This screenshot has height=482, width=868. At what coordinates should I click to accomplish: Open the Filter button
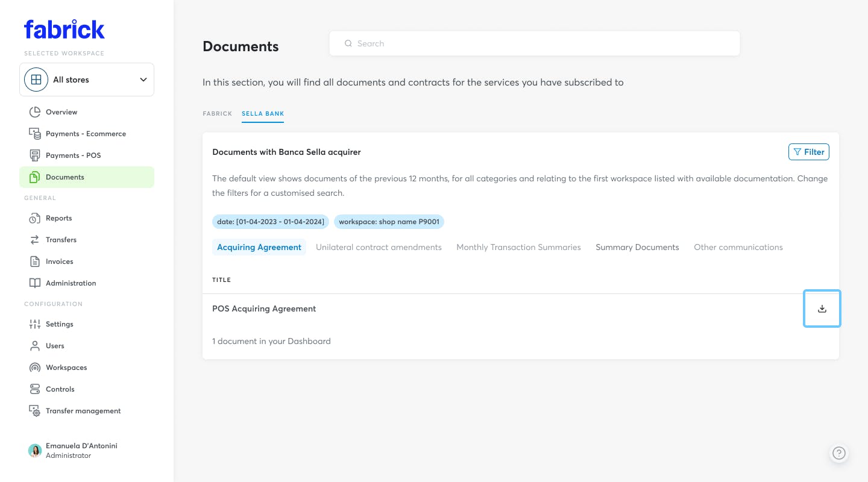[809, 152]
